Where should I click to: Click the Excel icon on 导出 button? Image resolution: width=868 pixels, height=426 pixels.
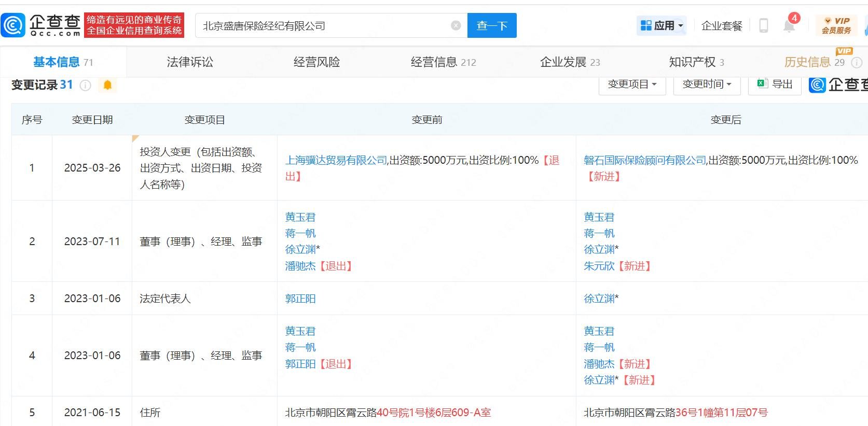point(762,83)
